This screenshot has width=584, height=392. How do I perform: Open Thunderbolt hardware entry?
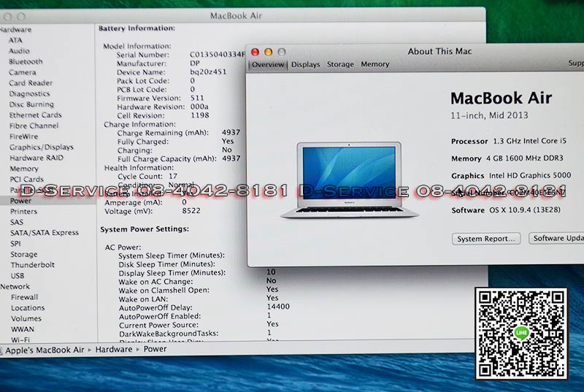pyautogui.click(x=32, y=265)
